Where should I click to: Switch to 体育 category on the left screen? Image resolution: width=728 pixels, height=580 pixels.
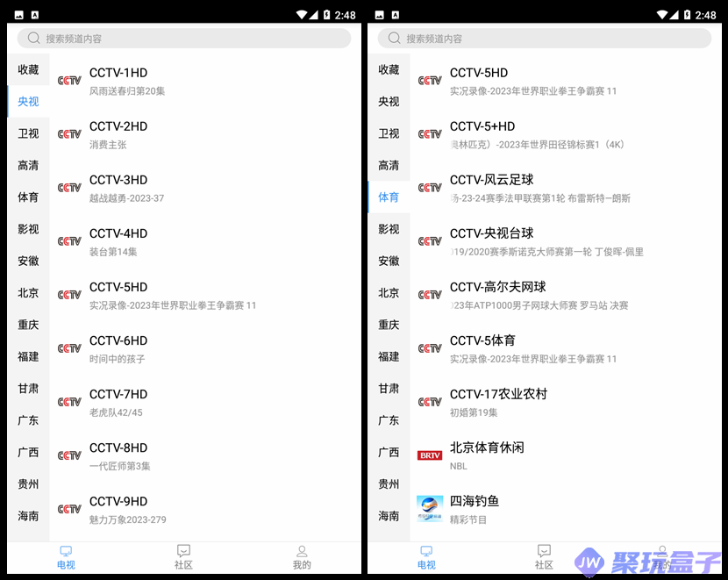[x=28, y=197]
